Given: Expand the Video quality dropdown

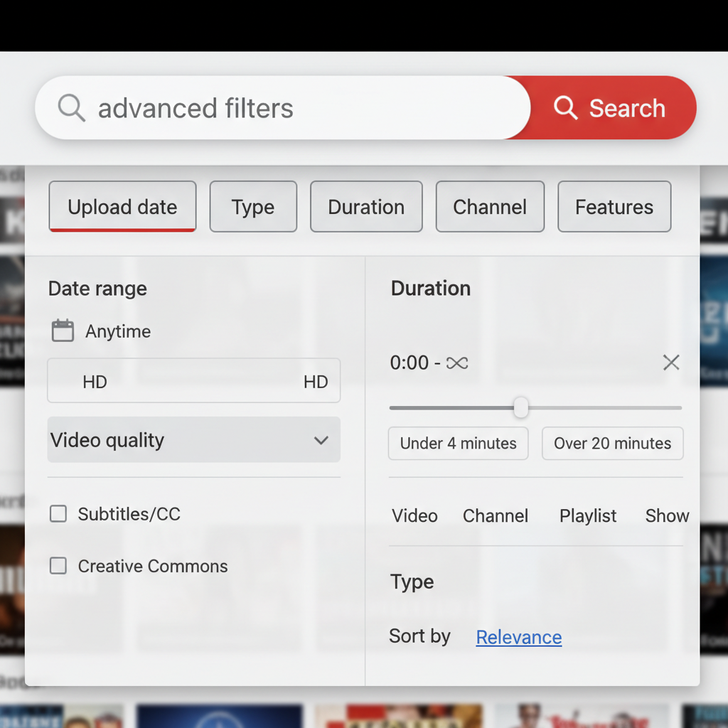Looking at the screenshot, I should tap(193, 440).
